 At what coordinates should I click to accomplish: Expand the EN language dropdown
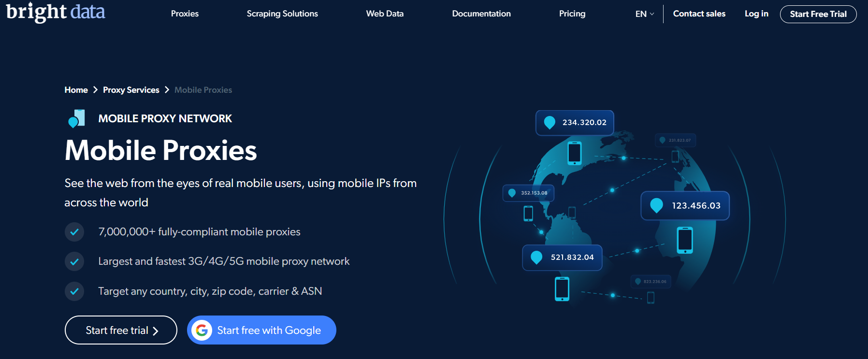click(x=645, y=14)
